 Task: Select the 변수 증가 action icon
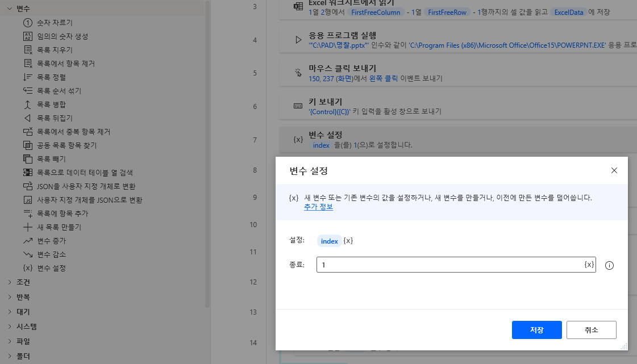(28, 241)
